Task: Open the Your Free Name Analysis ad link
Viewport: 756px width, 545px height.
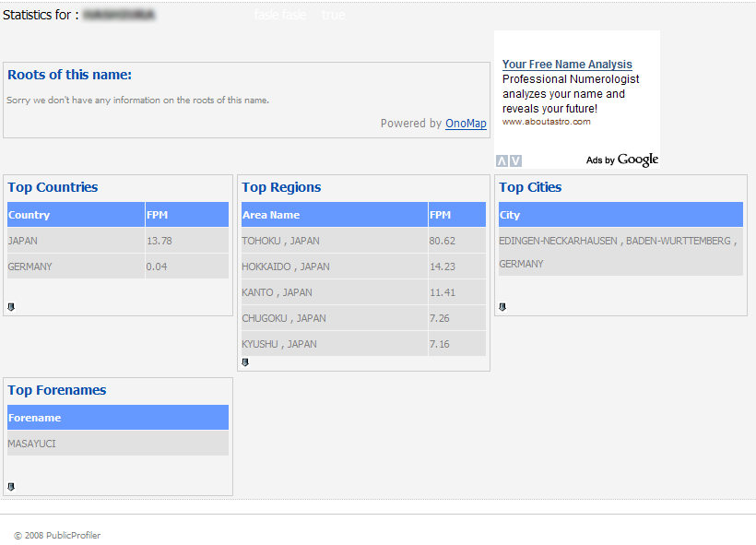Action: pos(567,65)
